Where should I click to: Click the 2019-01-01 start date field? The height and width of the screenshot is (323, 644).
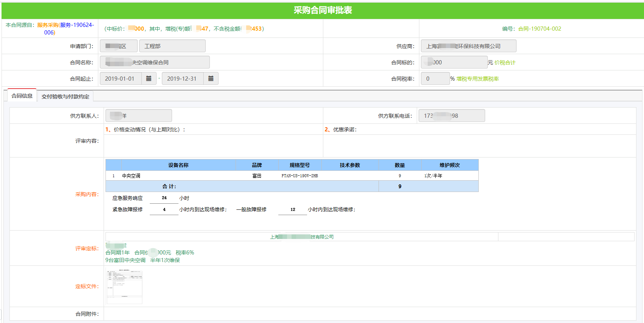(x=120, y=79)
